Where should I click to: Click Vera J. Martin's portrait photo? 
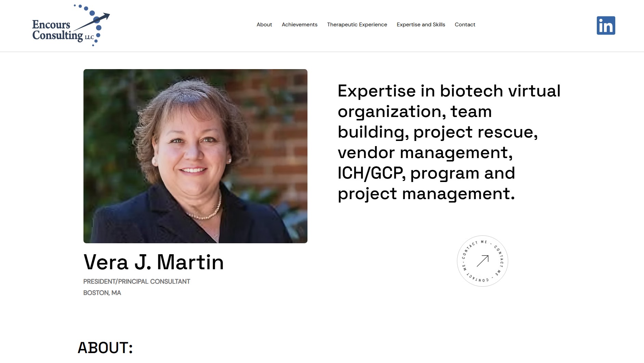coord(195,156)
